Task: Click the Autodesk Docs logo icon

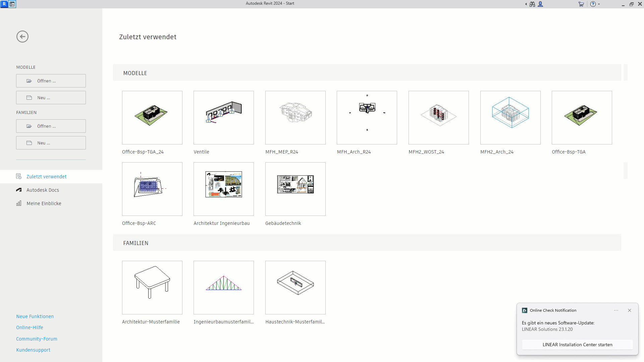Action: pyautogui.click(x=19, y=190)
